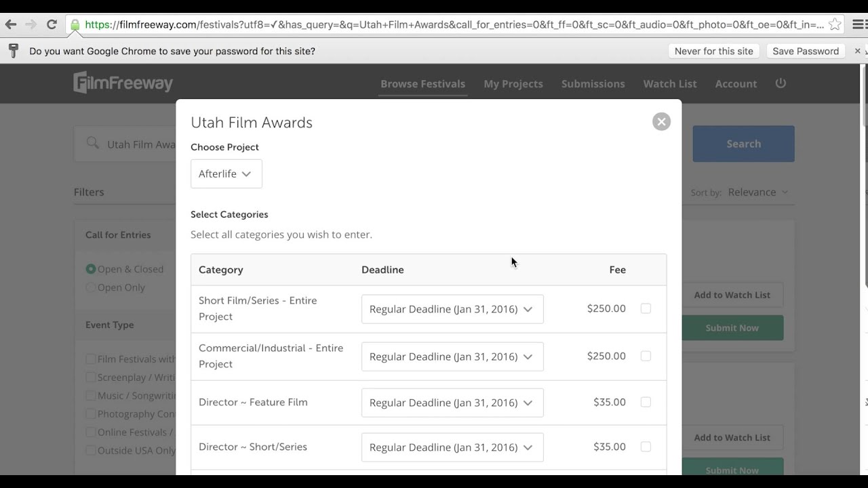This screenshot has height=488, width=868.
Task: Open deadline dropdown for Commercial/Industrial
Action: pos(452,357)
